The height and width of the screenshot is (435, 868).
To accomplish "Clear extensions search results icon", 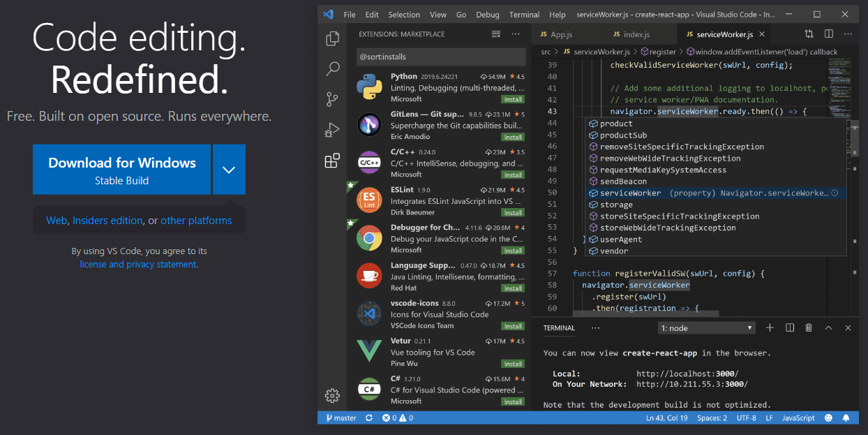I will tap(496, 34).
